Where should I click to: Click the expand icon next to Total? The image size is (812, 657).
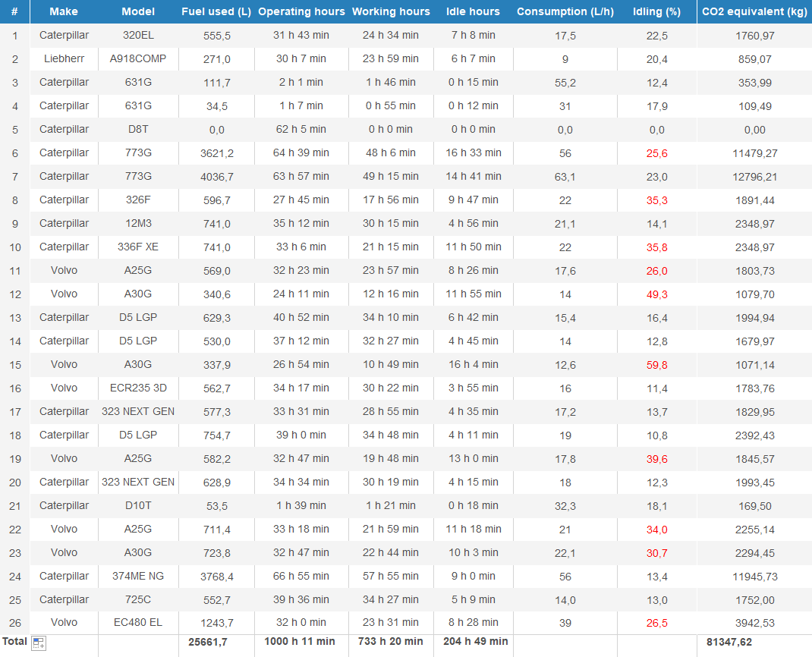click(x=38, y=643)
